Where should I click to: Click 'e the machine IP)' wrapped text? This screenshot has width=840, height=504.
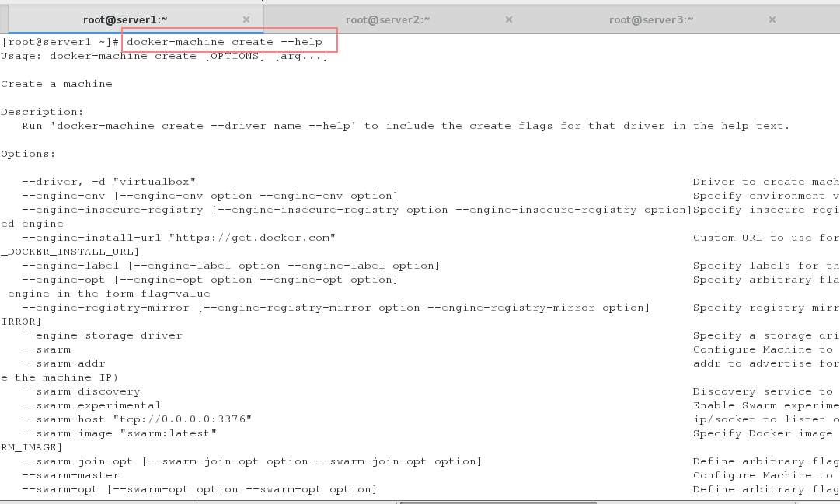(60, 377)
